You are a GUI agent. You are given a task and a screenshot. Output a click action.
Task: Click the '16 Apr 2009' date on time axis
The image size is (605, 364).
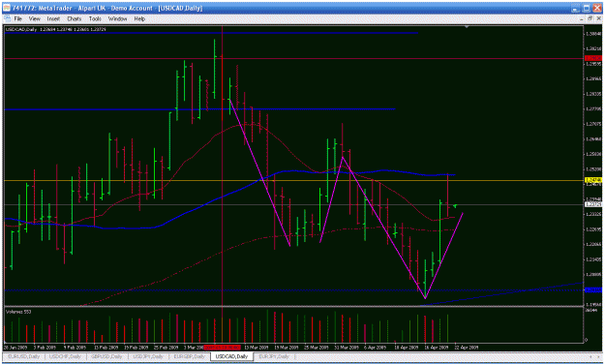pyautogui.click(x=437, y=347)
